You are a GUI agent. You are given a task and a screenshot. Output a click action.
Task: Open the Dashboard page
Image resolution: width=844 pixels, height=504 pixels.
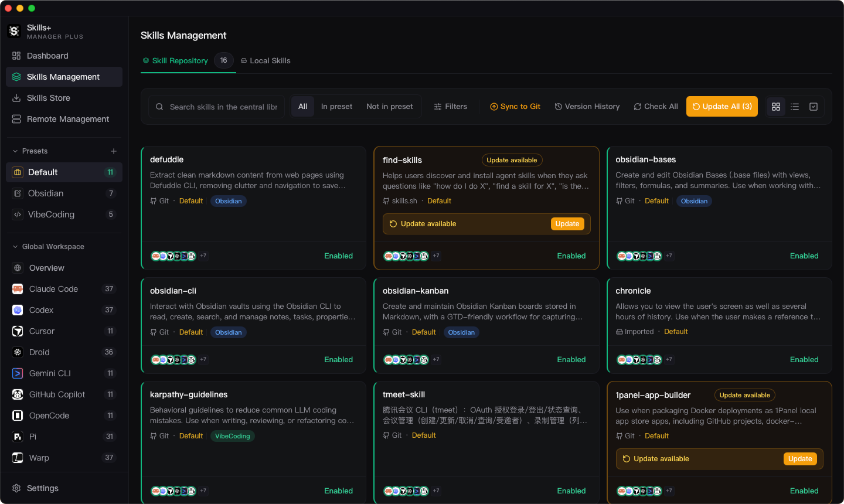(x=64, y=56)
